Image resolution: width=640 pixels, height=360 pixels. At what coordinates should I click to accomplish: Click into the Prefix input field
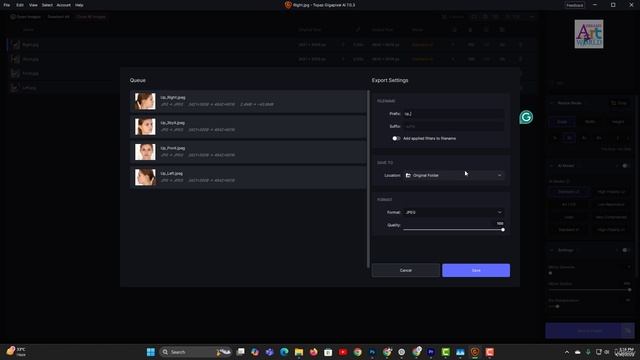[453, 114]
